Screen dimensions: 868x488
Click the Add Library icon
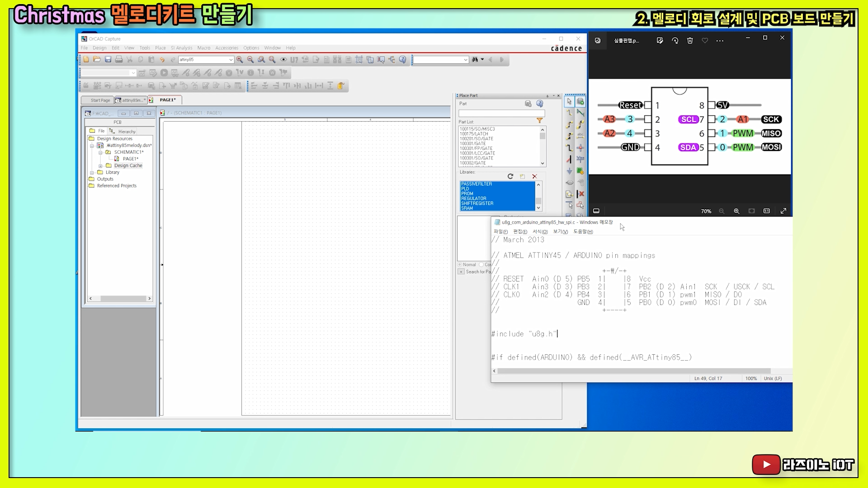coord(523,176)
